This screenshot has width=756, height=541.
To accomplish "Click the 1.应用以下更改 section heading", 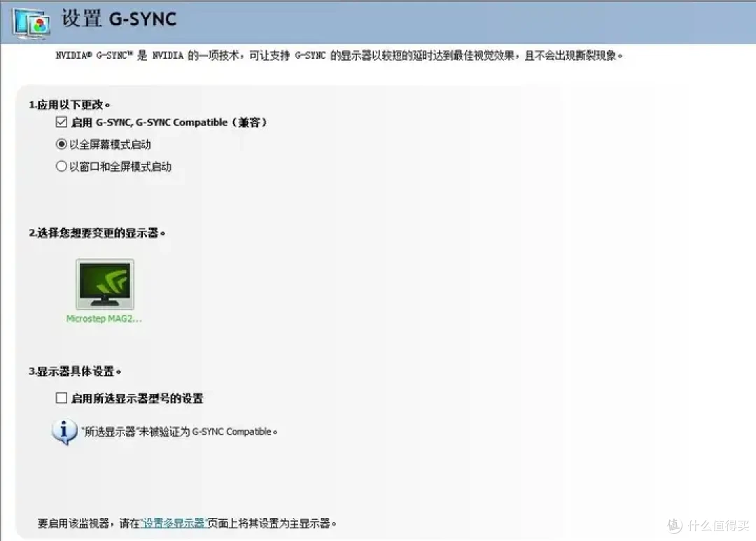I will pyautogui.click(x=69, y=105).
